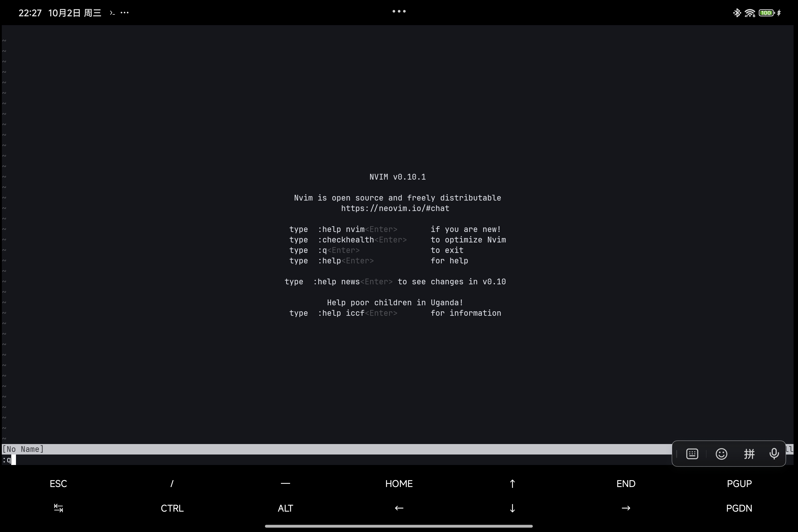Viewport: 798px width, 532px height.
Task: Click the NVIM v0.10.1 title text
Action: tap(397, 177)
